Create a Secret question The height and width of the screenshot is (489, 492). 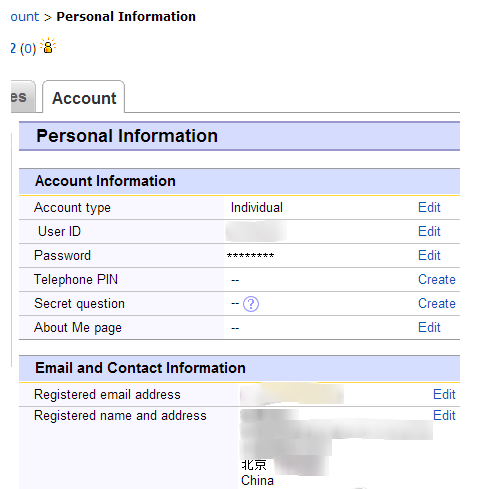[x=437, y=303]
